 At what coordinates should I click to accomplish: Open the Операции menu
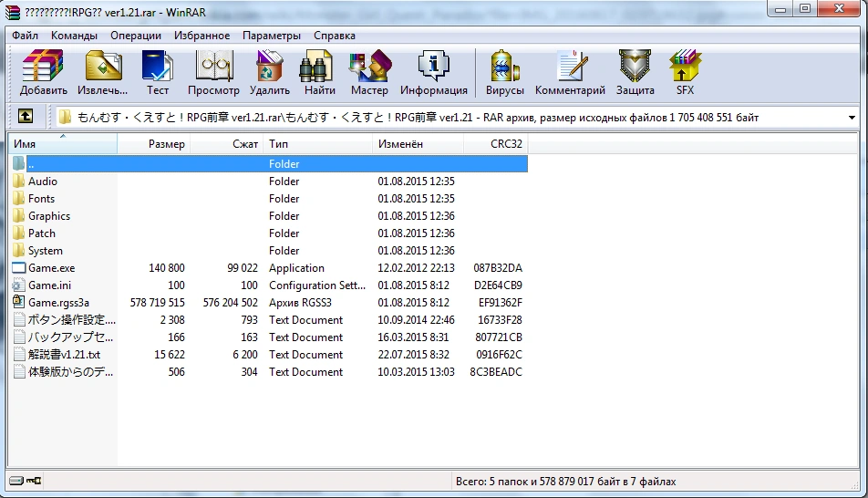pyautogui.click(x=136, y=36)
